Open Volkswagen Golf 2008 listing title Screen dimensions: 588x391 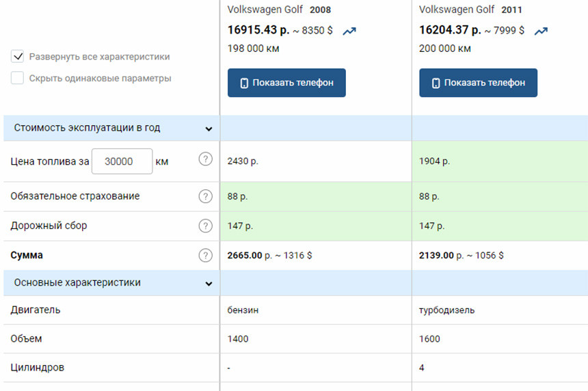click(279, 10)
